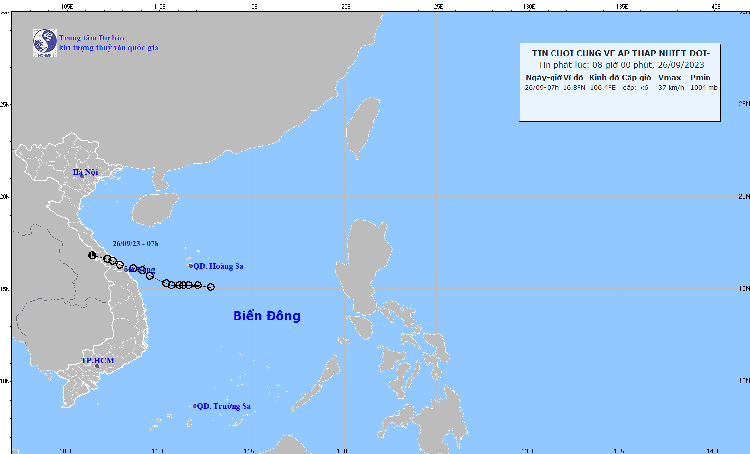Click the forecasting center globe logo
750x454 pixels.
(x=45, y=43)
